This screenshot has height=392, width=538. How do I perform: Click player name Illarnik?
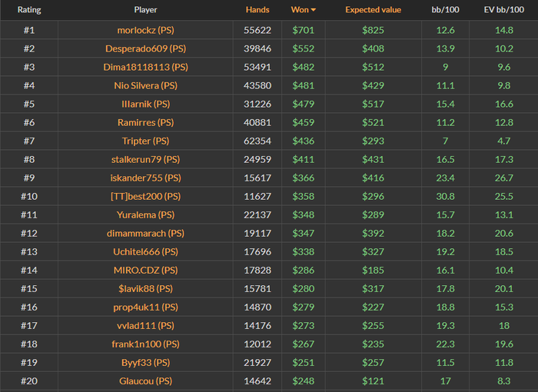click(x=145, y=104)
